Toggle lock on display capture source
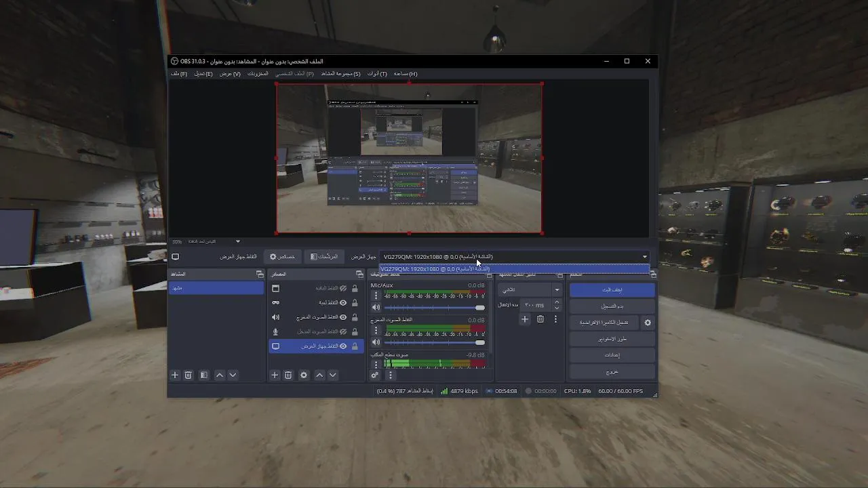The height and width of the screenshot is (488, 868). [355, 346]
